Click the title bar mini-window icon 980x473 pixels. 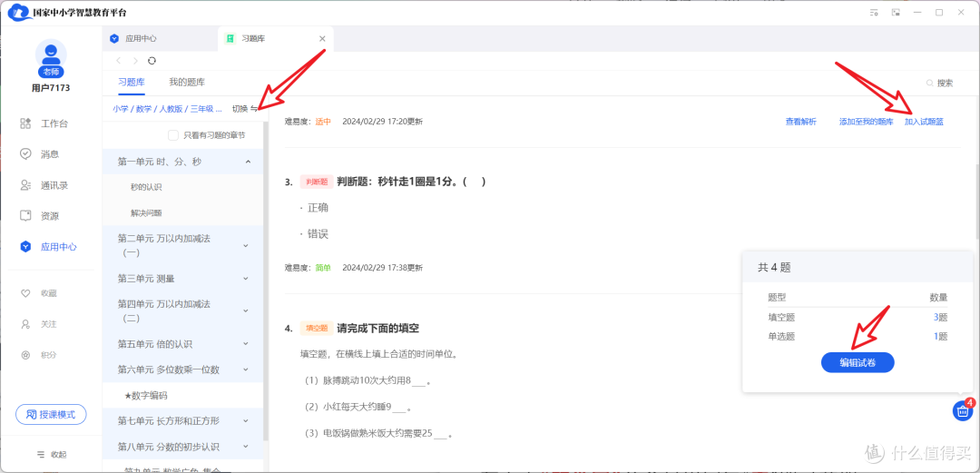click(896, 13)
